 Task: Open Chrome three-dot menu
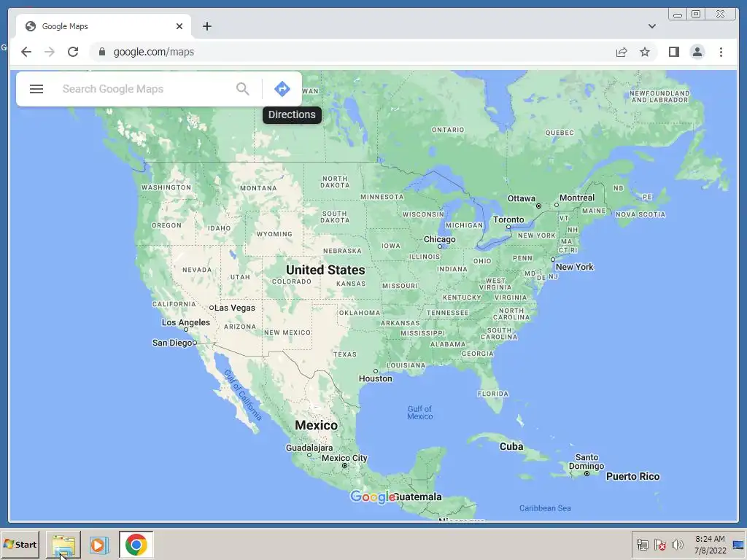tap(721, 52)
